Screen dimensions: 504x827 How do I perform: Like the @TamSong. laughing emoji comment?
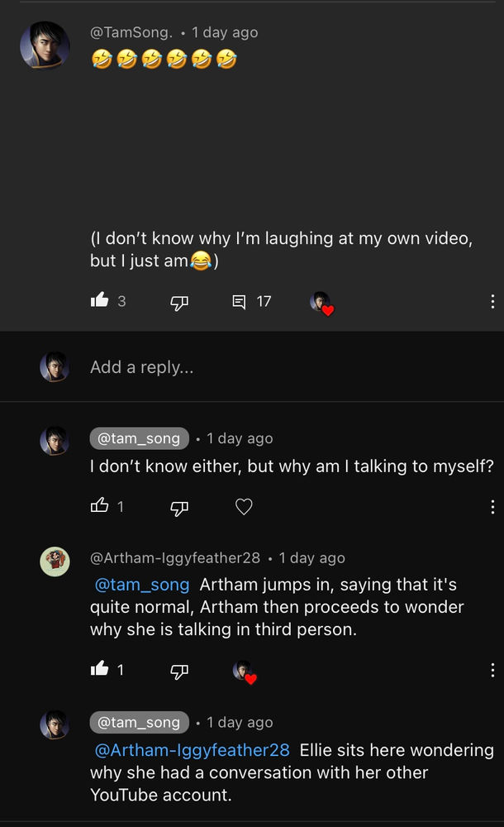click(99, 301)
